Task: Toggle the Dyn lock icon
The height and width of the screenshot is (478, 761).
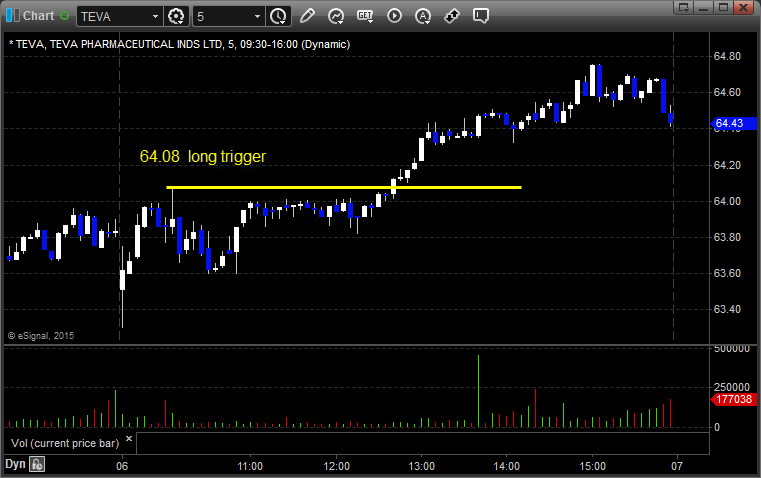Action: pos(37,464)
